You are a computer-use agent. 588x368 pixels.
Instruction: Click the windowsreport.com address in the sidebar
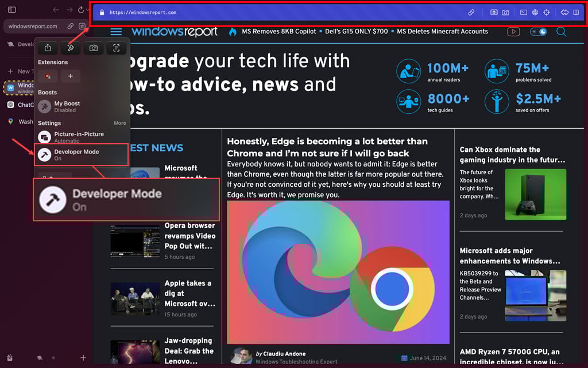click(x=33, y=26)
